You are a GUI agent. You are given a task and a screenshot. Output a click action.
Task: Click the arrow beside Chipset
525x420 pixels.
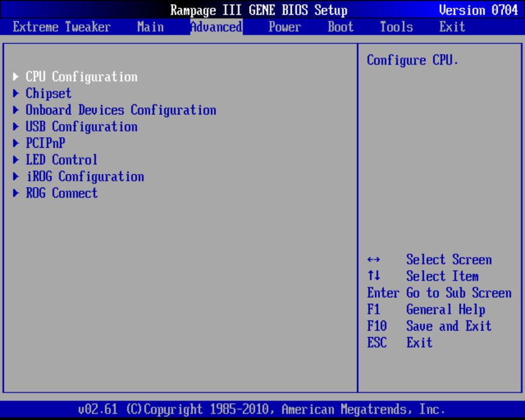coord(16,93)
